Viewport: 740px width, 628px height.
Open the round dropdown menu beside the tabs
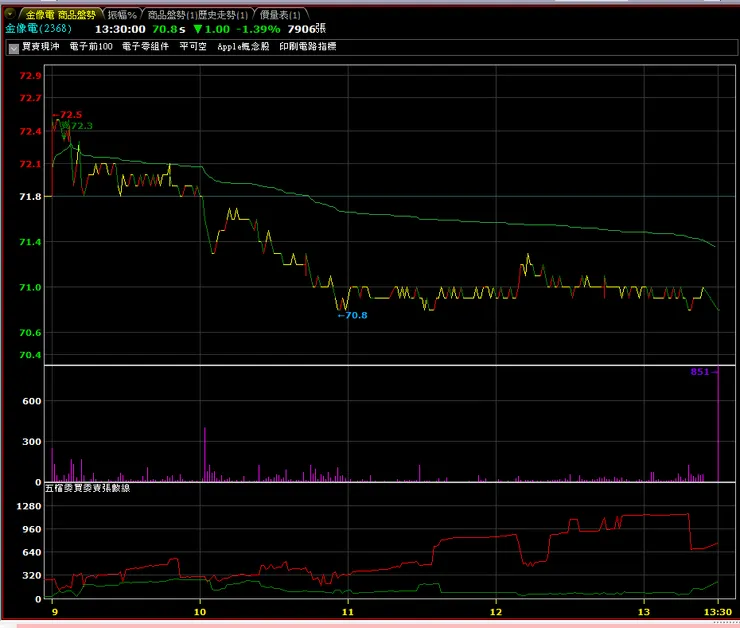[9, 14]
